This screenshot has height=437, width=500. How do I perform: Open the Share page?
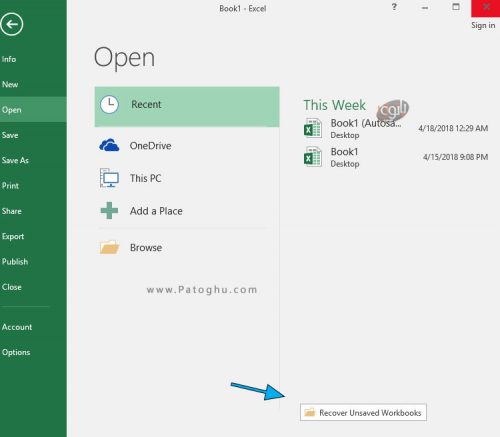[12, 211]
